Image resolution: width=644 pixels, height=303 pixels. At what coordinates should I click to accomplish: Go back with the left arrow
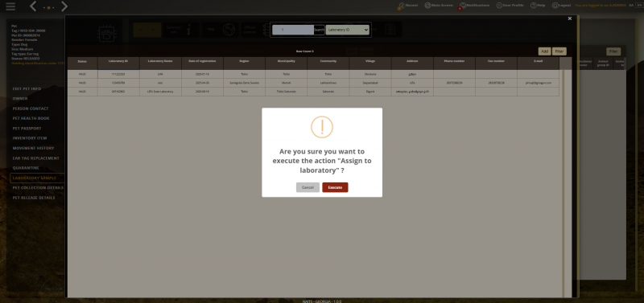pos(34,6)
